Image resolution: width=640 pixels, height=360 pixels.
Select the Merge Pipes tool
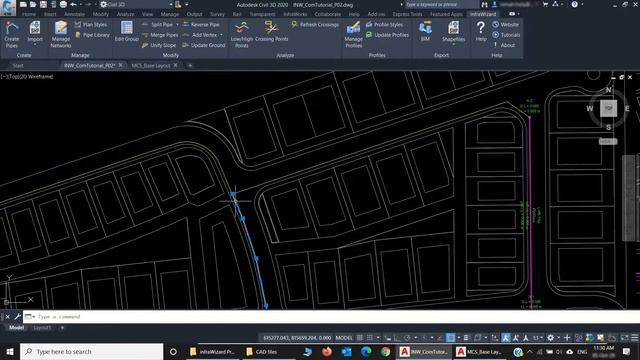160,35
